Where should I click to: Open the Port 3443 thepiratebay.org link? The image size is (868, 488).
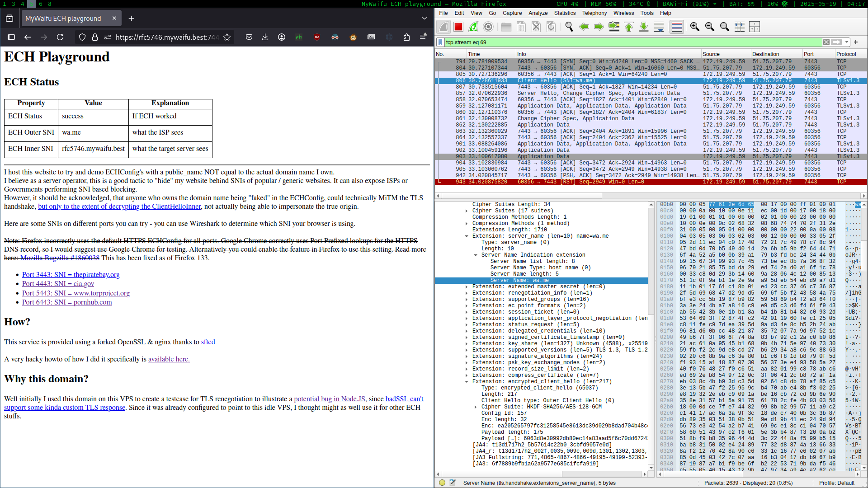click(71, 275)
